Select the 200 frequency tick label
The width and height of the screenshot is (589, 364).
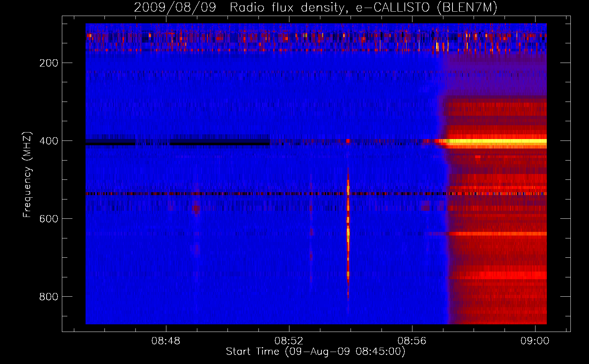[49, 63]
